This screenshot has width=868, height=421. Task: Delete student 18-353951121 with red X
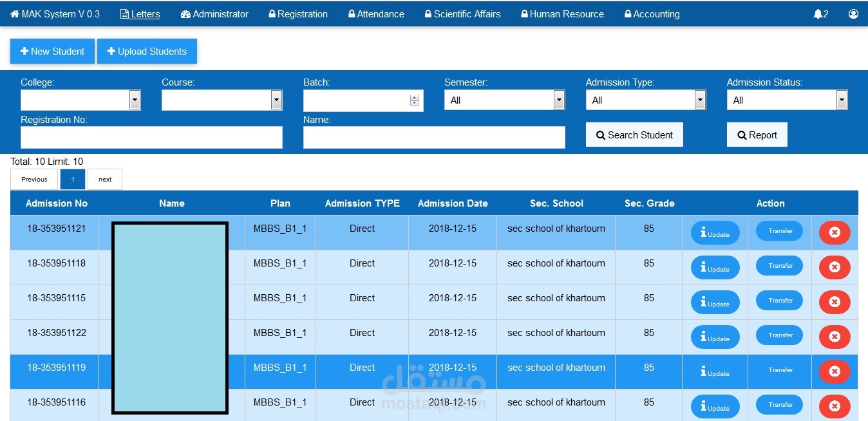pos(835,232)
